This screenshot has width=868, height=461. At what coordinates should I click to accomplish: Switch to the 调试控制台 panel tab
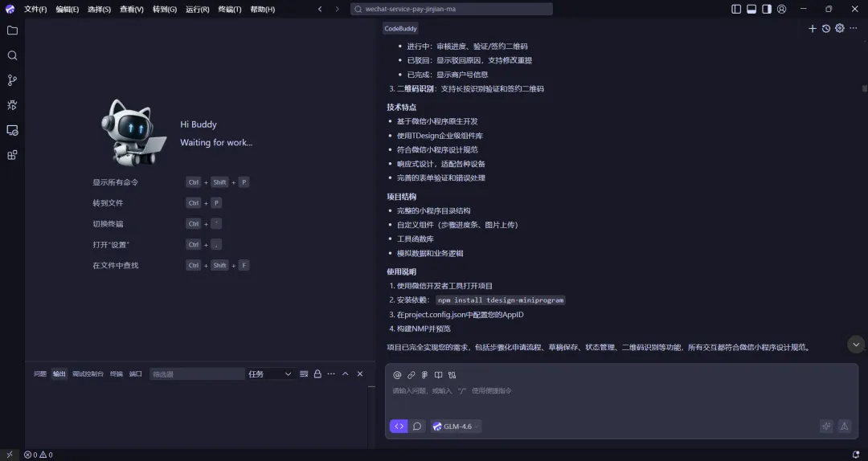88,374
